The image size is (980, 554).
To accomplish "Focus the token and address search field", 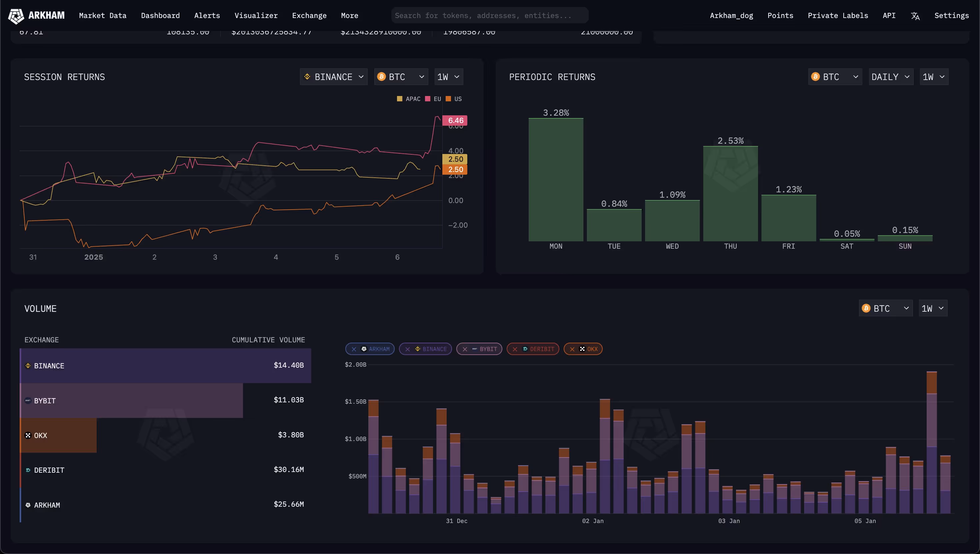I will (x=489, y=16).
